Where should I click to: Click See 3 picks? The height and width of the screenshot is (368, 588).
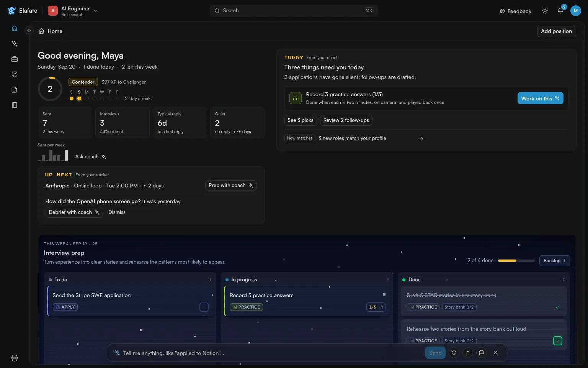click(301, 120)
